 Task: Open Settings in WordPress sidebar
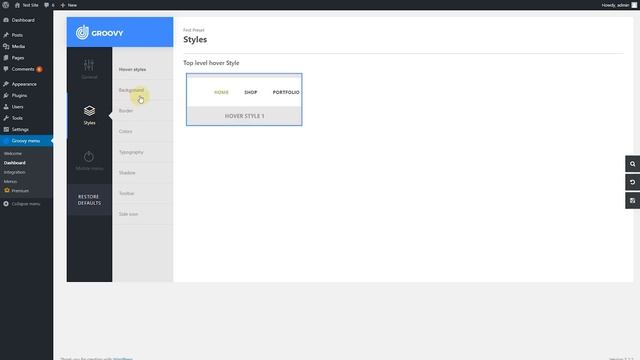[x=26, y=129]
